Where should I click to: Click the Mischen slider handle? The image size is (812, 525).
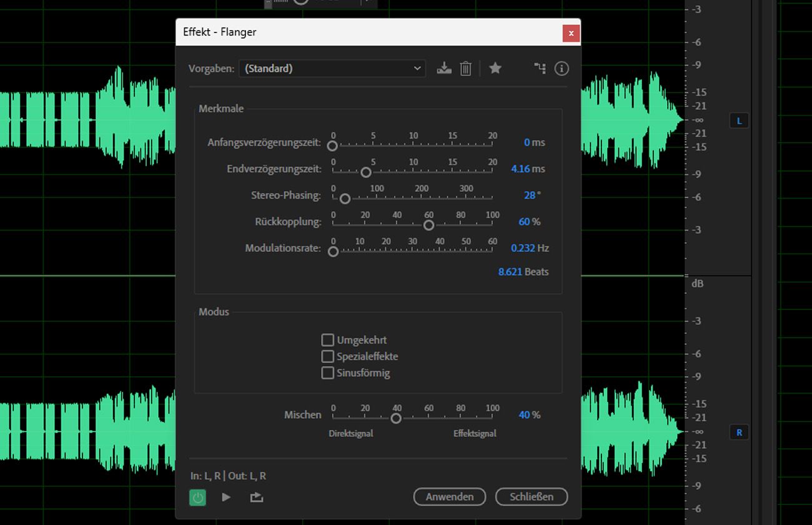point(396,419)
